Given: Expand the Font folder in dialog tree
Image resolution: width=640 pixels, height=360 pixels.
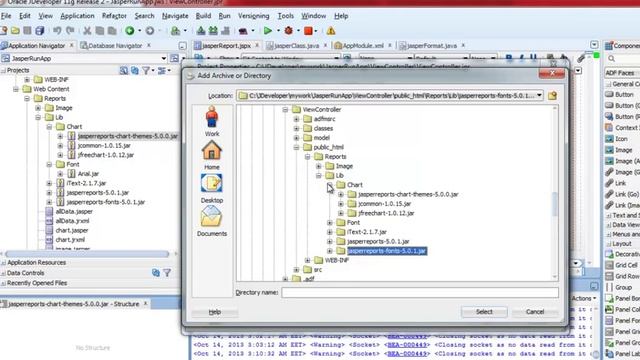Looking at the screenshot, I should [x=330, y=222].
